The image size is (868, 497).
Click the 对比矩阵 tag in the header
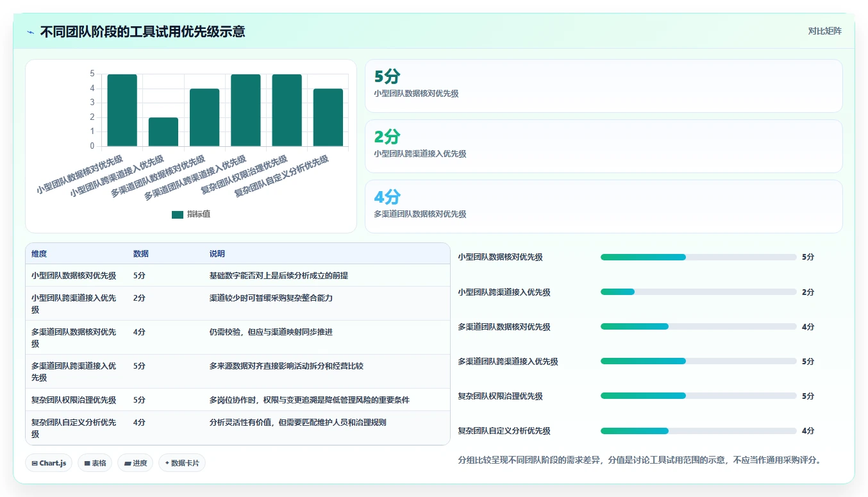(824, 31)
